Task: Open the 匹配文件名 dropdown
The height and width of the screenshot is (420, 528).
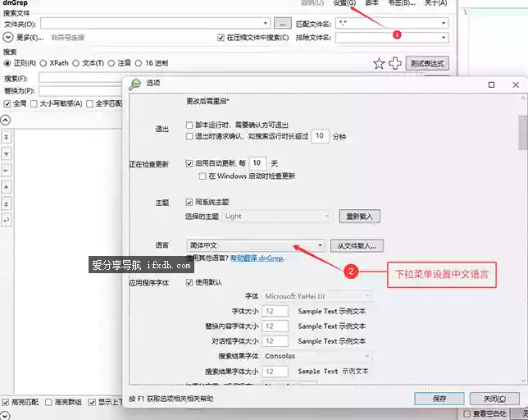Action: (x=444, y=23)
